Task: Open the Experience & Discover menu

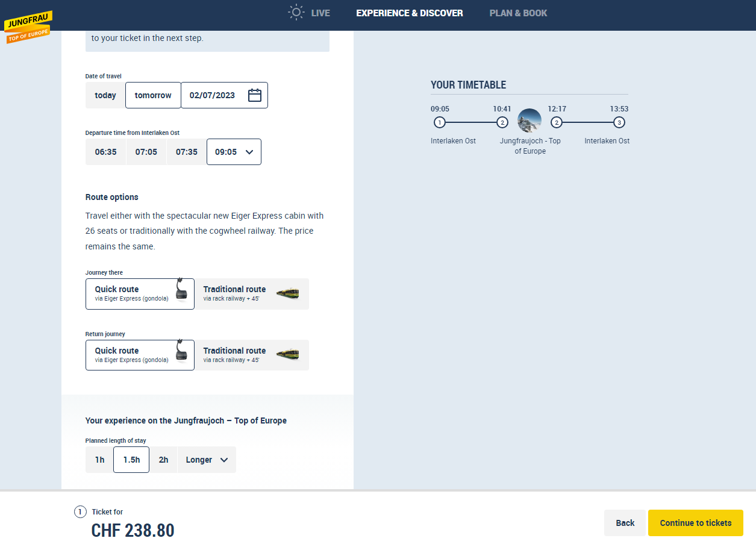Action: (x=409, y=13)
